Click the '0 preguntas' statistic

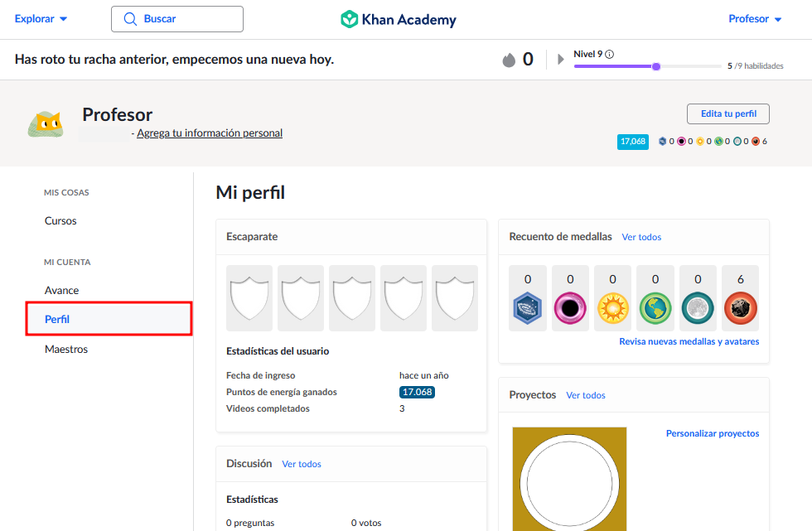[250, 524]
